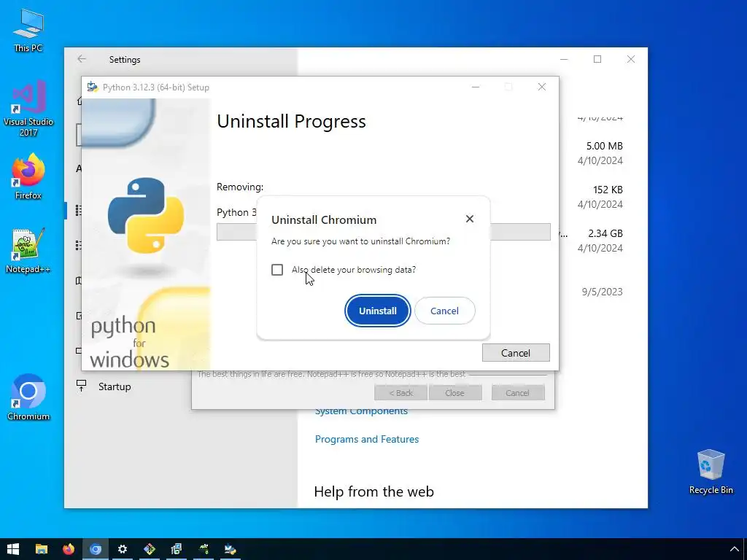
Task: Close the Uninstall Chromium dialog with X
Action: (x=470, y=219)
